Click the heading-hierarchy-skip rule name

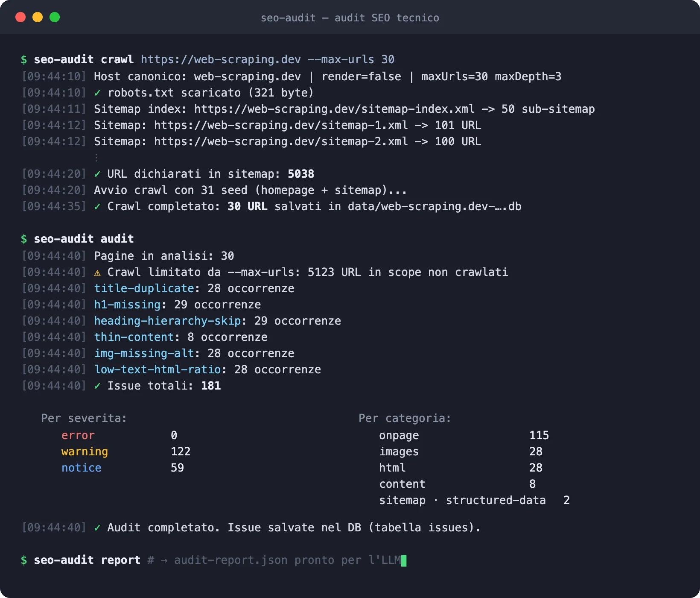(167, 321)
